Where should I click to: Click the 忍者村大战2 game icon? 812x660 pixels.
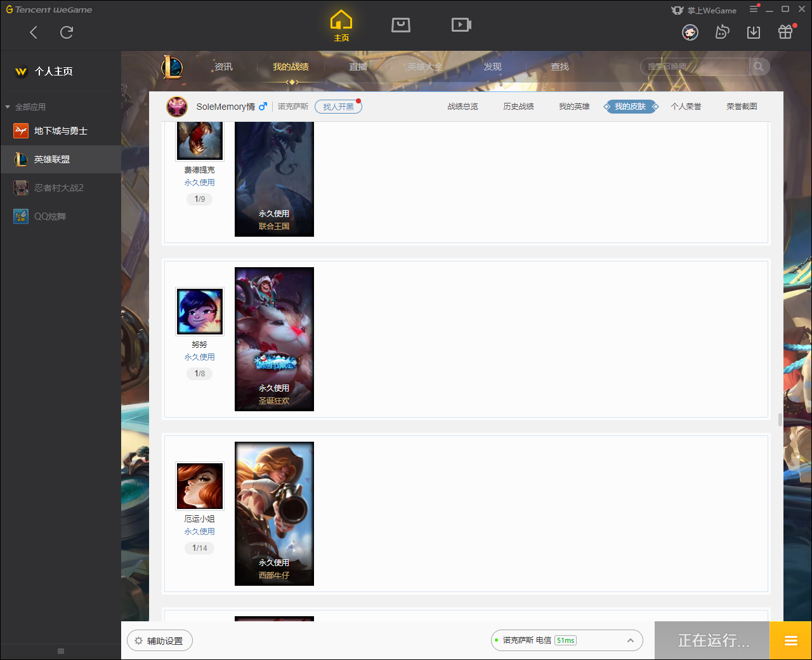click(21, 188)
